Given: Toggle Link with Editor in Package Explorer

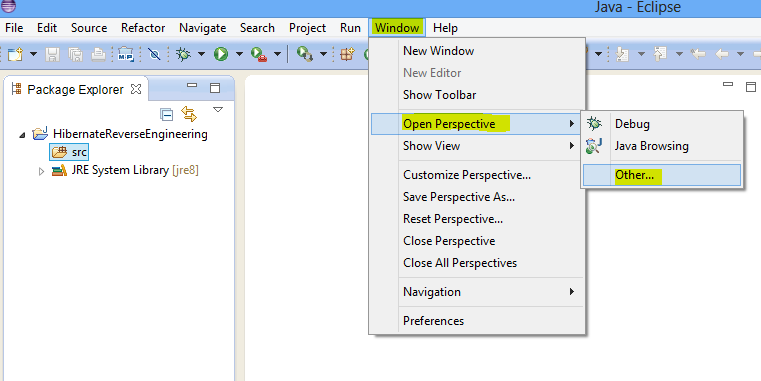Looking at the screenshot, I should [189, 114].
